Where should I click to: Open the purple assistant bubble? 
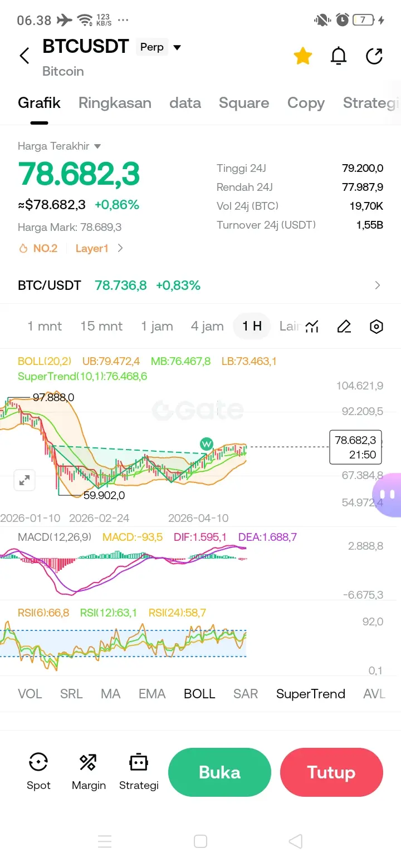[x=388, y=494]
